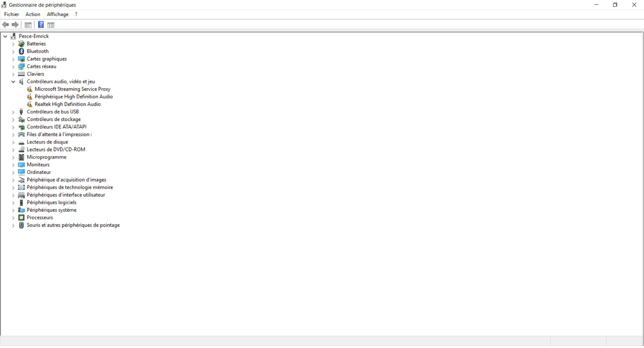Select Périphérique High Definition Audio entry
Image resolution: width=644 pixels, height=348 pixels.
(x=74, y=97)
